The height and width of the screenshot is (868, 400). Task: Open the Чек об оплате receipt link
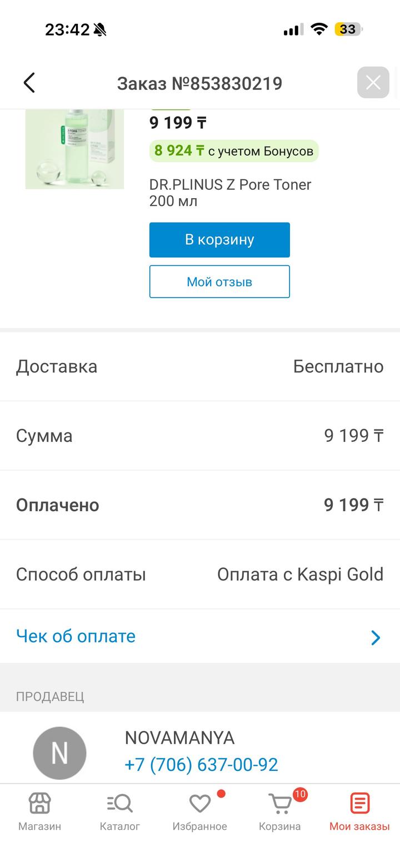[x=76, y=636]
